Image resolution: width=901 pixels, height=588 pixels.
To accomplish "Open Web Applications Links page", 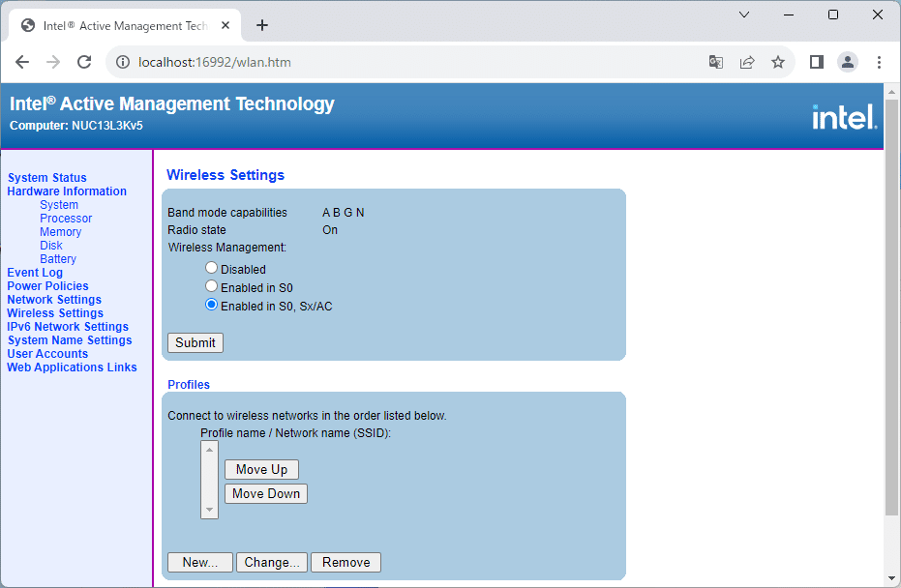I will pyautogui.click(x=72, y=367).
